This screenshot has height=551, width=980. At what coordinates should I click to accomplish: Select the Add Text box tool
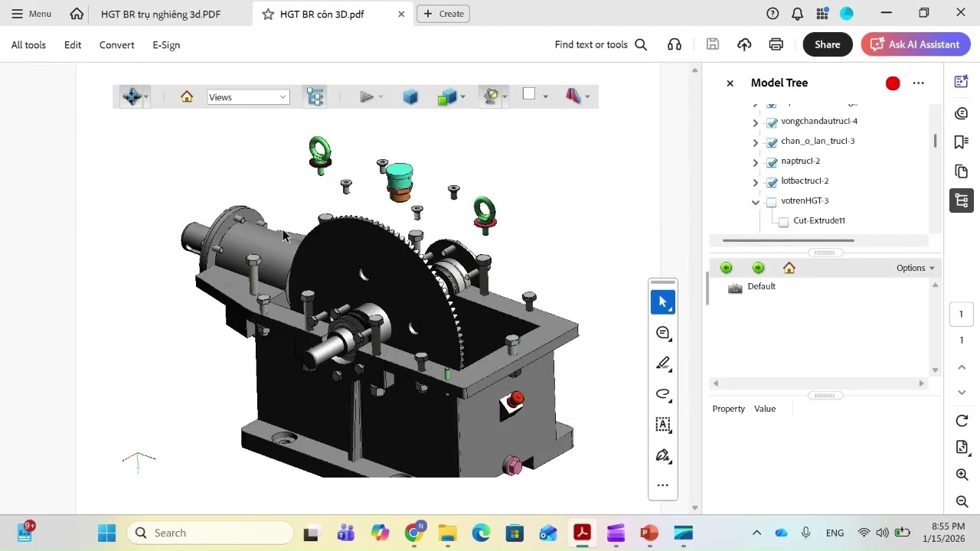click(x=663, y=425)
